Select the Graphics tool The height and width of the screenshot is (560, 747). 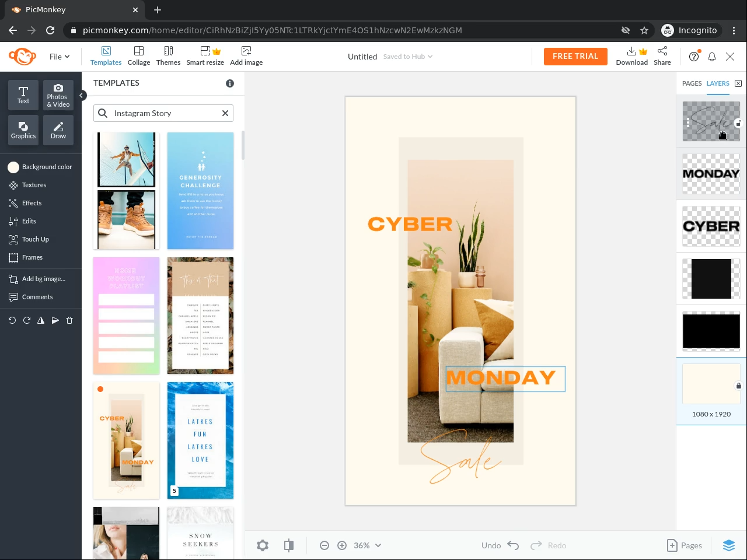coord(23,129)
